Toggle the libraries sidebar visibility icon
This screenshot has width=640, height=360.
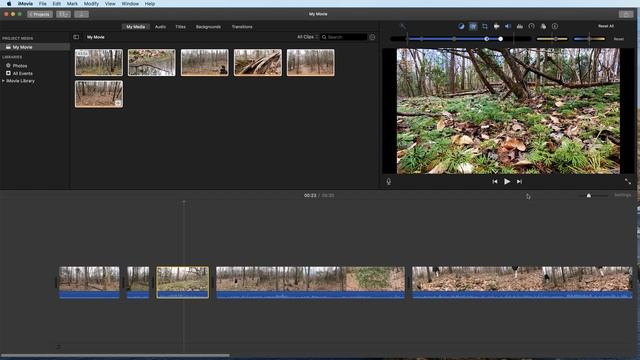click(76, 37)
